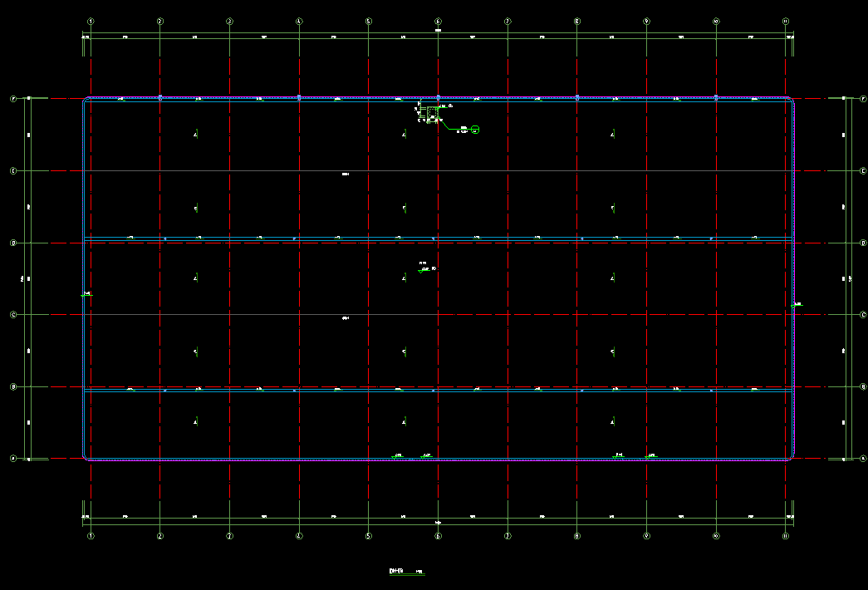The width and height of the screenshot is (868, 590).
Task: Pick grid bubble 8 in the bottom axis row
Action: coord(576,536)
